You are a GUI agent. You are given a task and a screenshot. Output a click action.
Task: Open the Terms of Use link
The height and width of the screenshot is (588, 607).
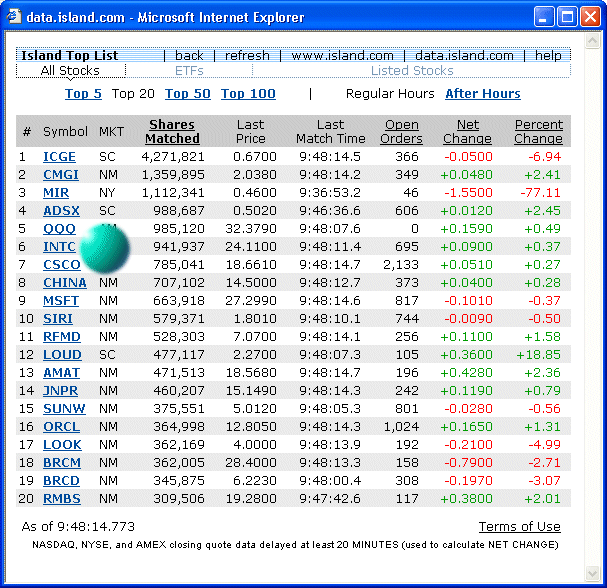coord(520,526)
